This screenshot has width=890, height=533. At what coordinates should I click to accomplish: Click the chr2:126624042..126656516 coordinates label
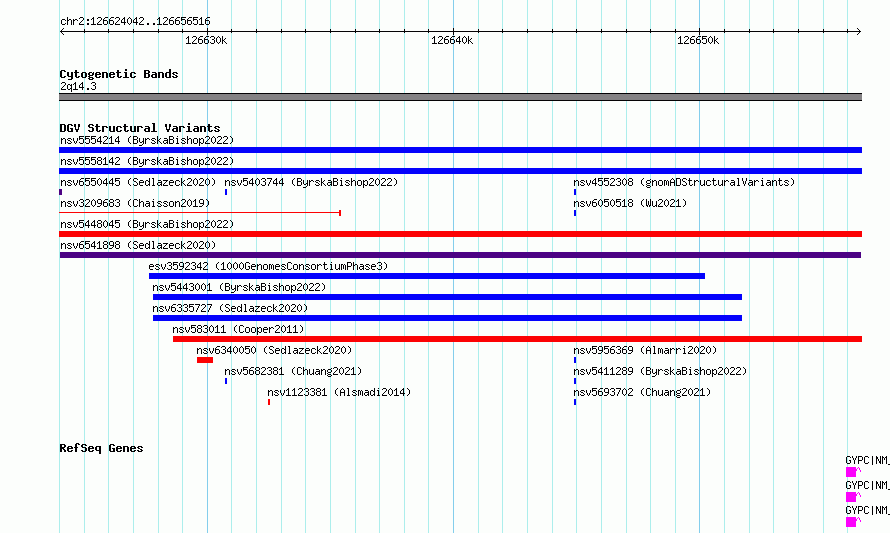click(x=135, y=21)
